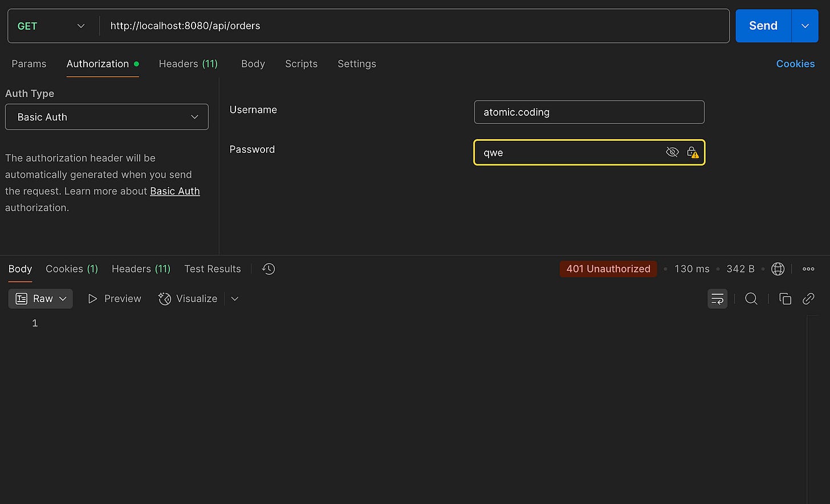830x504 pixels.
Task: Open the Test Results tab
Action: pyautogui.click(x=213, y=269)
